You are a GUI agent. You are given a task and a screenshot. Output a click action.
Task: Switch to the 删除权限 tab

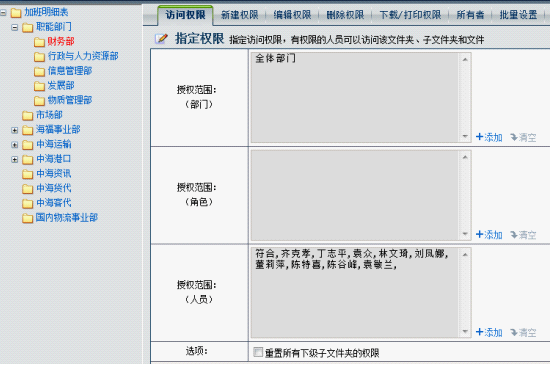(x=345, y=15)
